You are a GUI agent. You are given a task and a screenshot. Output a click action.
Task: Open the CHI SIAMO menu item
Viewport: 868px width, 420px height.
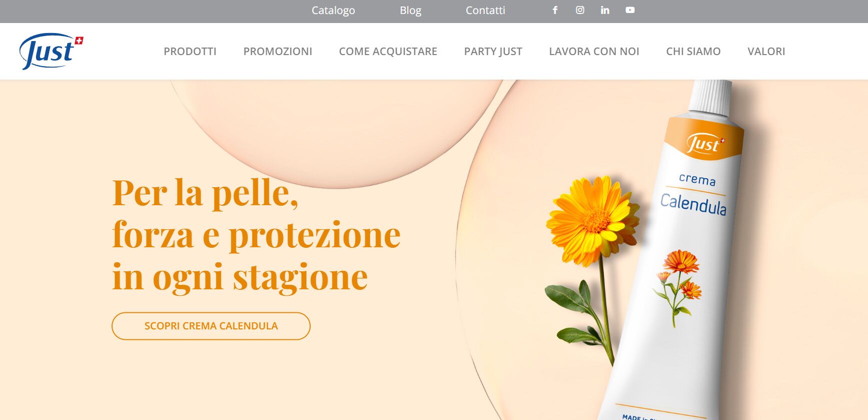[693, 51]
